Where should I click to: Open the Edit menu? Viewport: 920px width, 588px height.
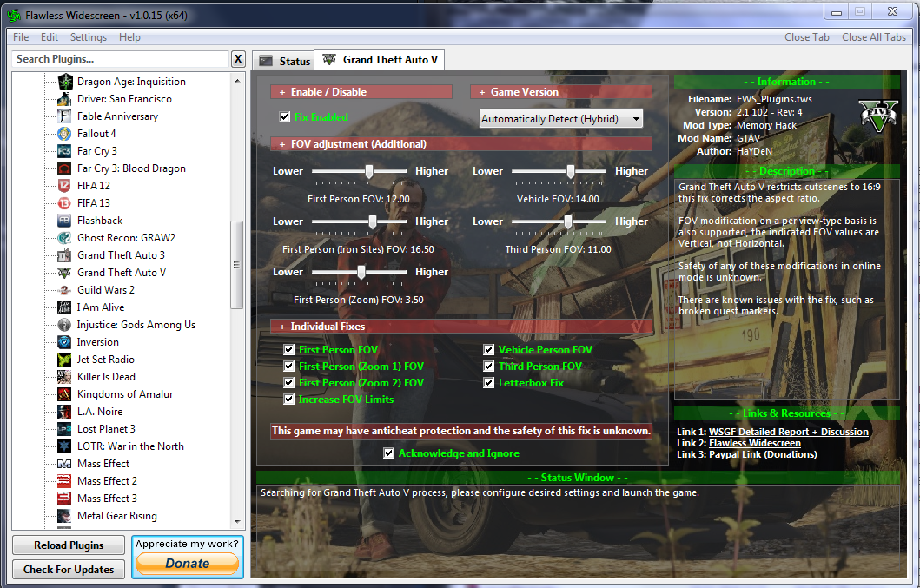point(50,37)
